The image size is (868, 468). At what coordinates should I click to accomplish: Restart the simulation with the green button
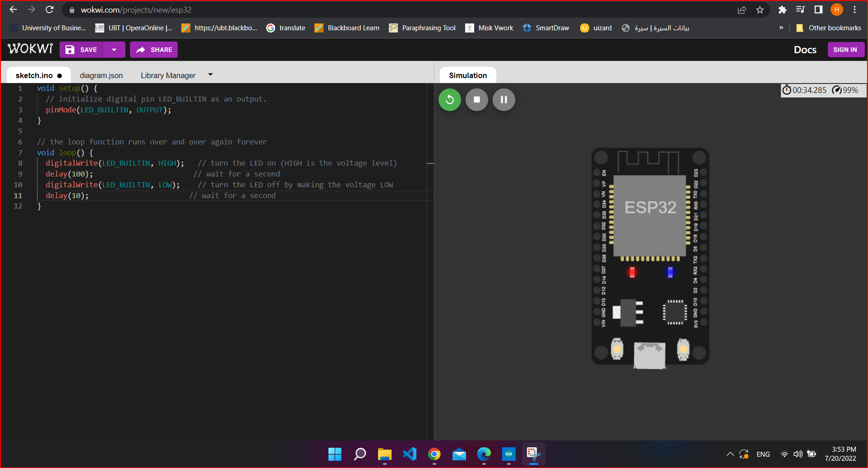[x=450, y=100]
